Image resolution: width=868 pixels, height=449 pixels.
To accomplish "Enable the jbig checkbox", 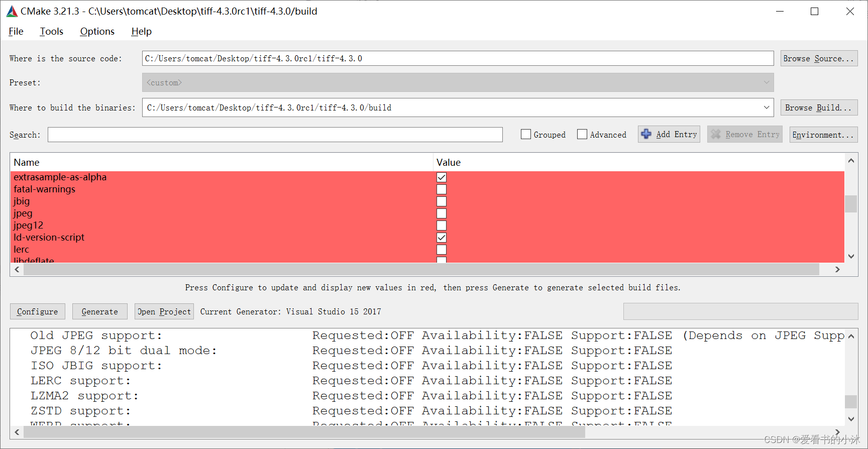I will [442, 201].
